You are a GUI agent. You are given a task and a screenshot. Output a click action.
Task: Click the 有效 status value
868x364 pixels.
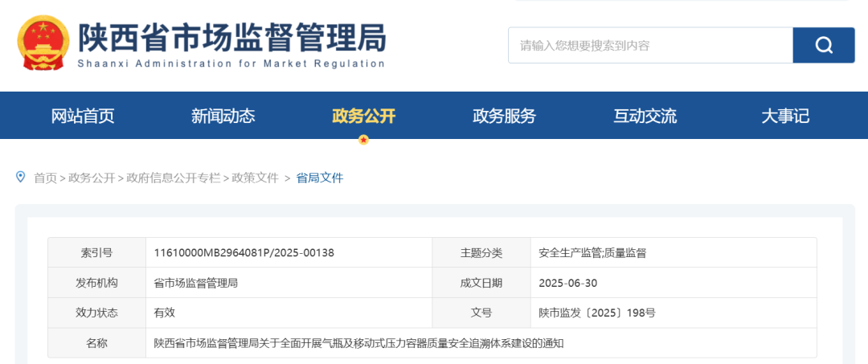coord(165,312)
